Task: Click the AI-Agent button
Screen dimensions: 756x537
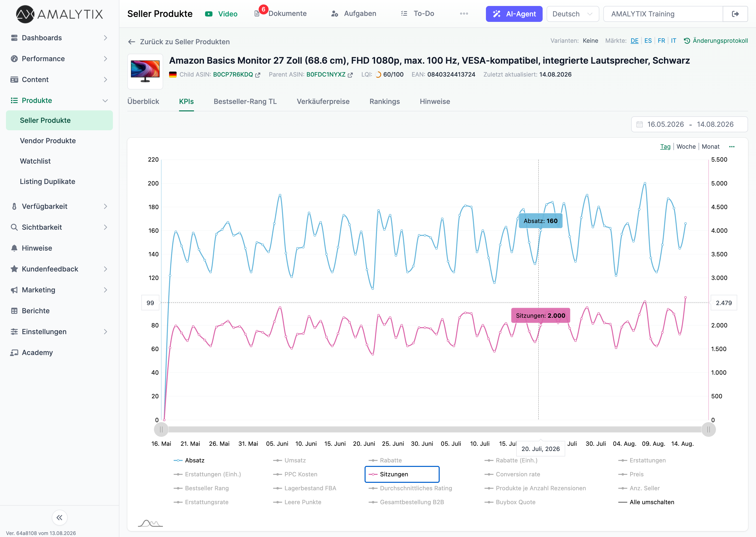Action: [514, 14]
